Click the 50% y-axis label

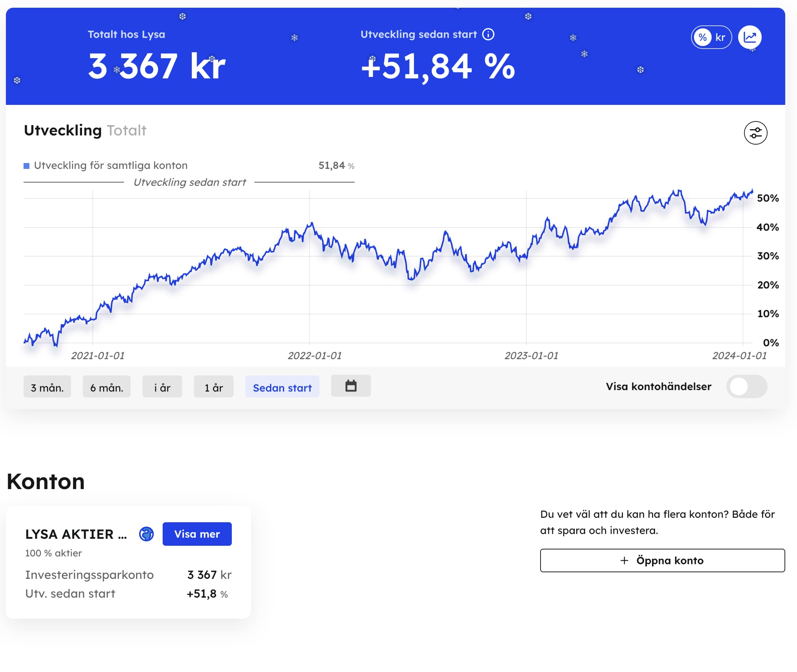(x=768, y=198)
